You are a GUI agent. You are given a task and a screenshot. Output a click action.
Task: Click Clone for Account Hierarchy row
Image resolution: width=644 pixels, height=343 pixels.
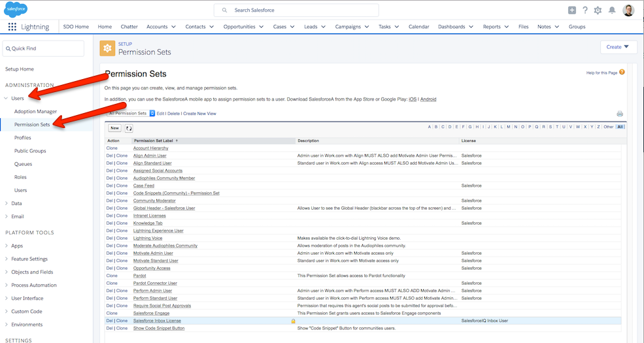coord(112,148)
